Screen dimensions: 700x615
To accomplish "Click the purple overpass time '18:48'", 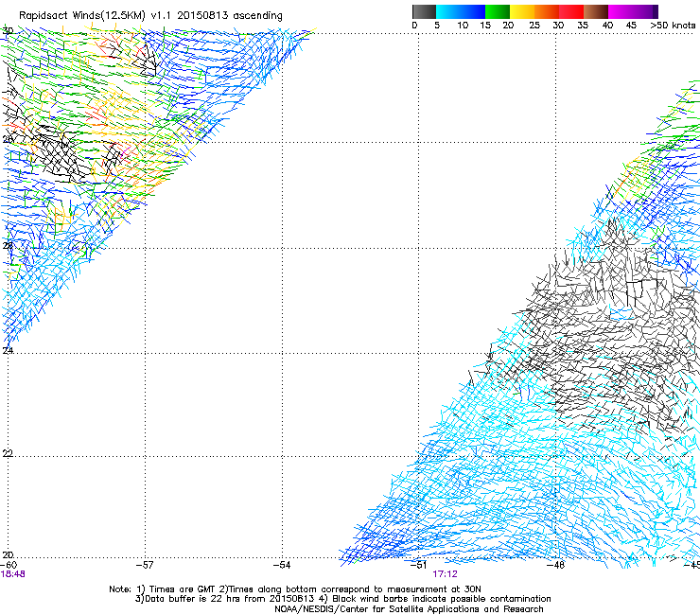I will [x=12, y=574].
